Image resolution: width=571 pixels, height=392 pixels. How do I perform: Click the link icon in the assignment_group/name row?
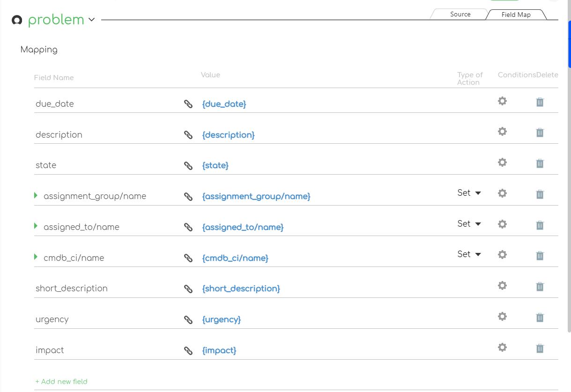click(188, 197)
